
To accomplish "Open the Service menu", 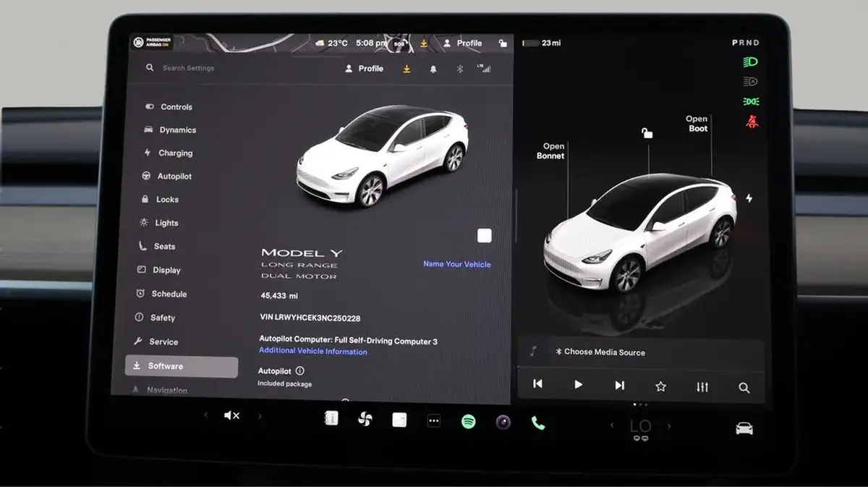I will tap(156, 342).
